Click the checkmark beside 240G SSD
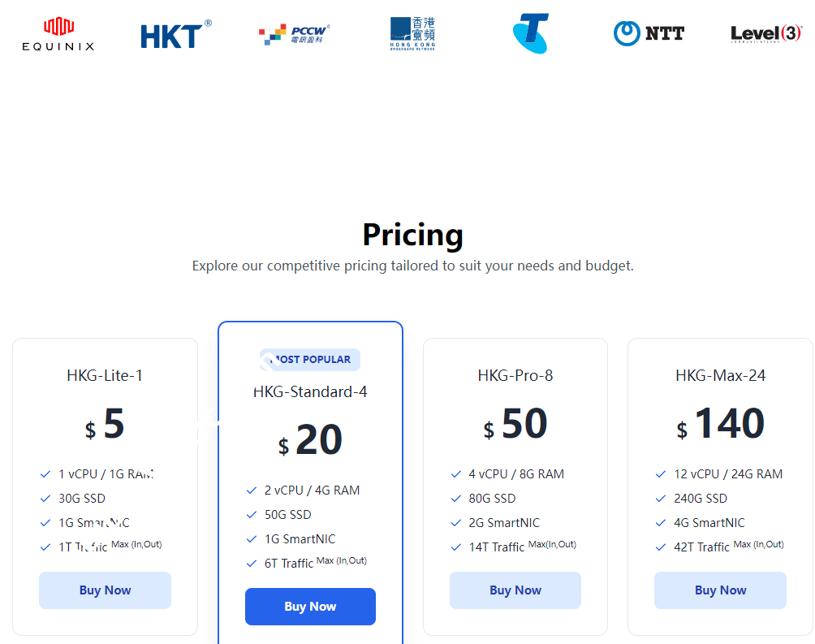Image resolution: width=815 pixels, height=644 pixels. coord(660,499)
